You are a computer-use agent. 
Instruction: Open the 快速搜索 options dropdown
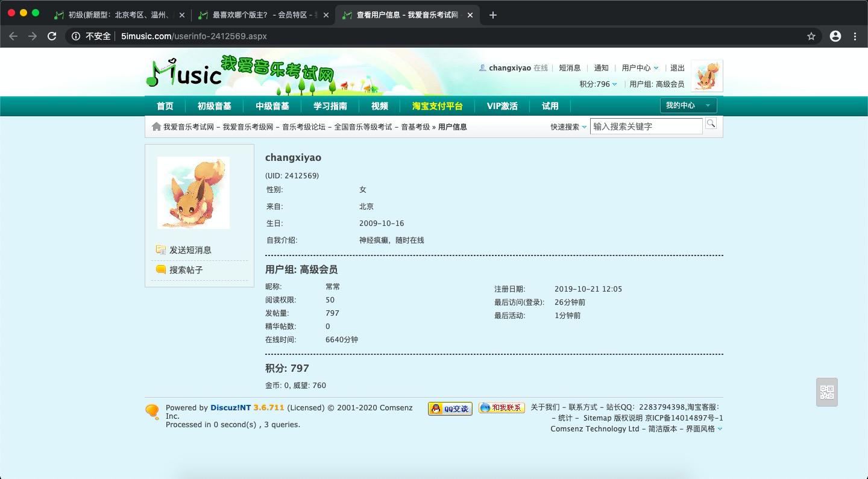click(x=568, y=127)
